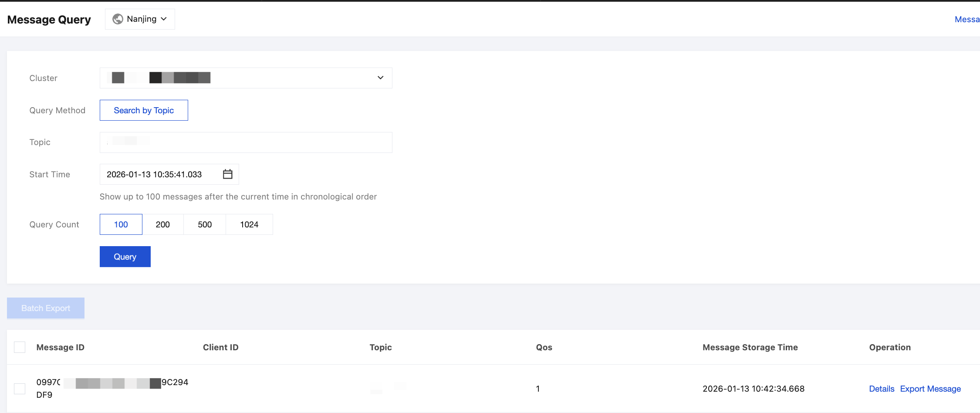Click the Message link at top right
Screen dimensions: 980x413
(967, 19)
